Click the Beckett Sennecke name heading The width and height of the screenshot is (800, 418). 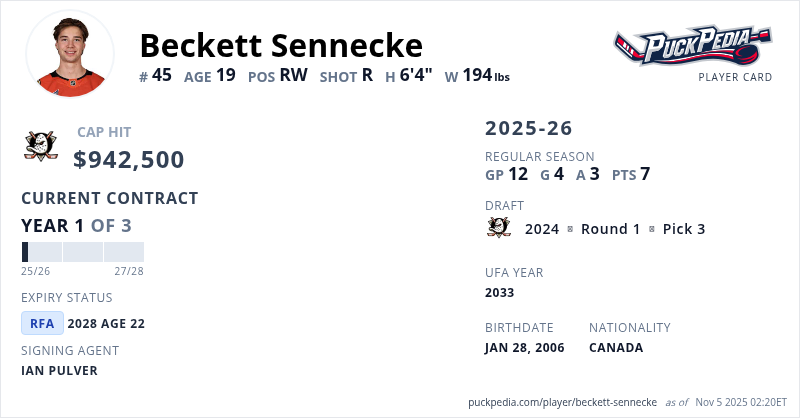coord(281,45)
